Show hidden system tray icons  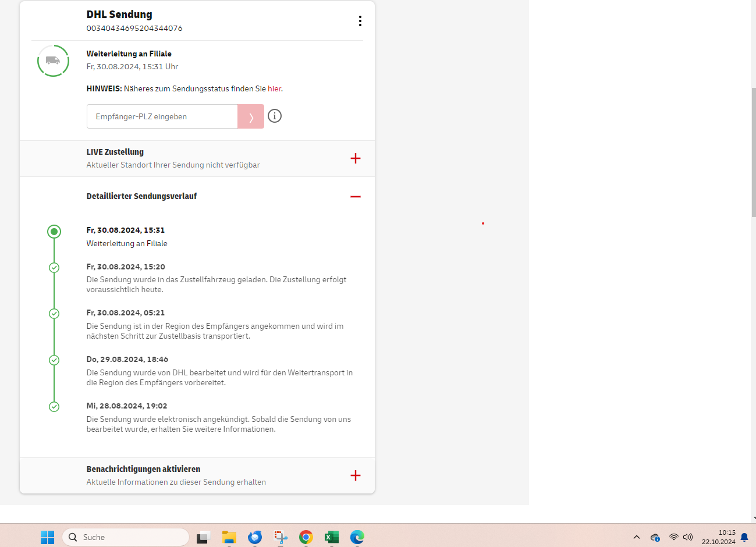(637, 537)
